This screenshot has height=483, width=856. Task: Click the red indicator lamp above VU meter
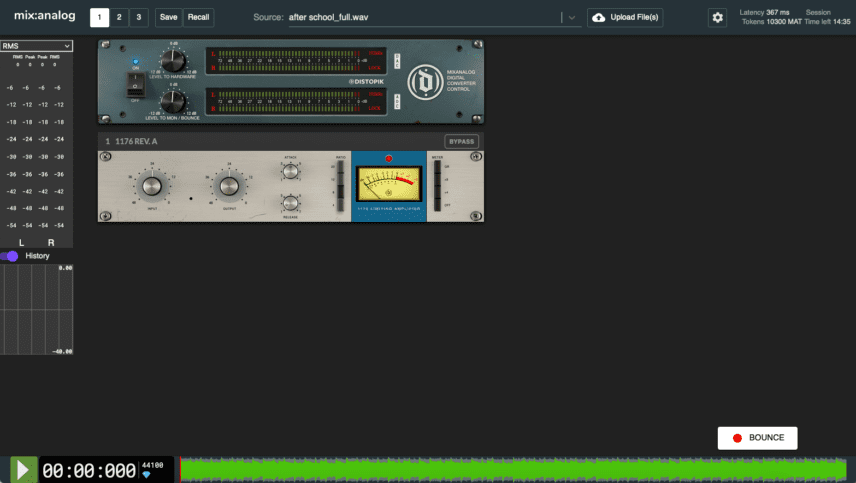(389, 158)
